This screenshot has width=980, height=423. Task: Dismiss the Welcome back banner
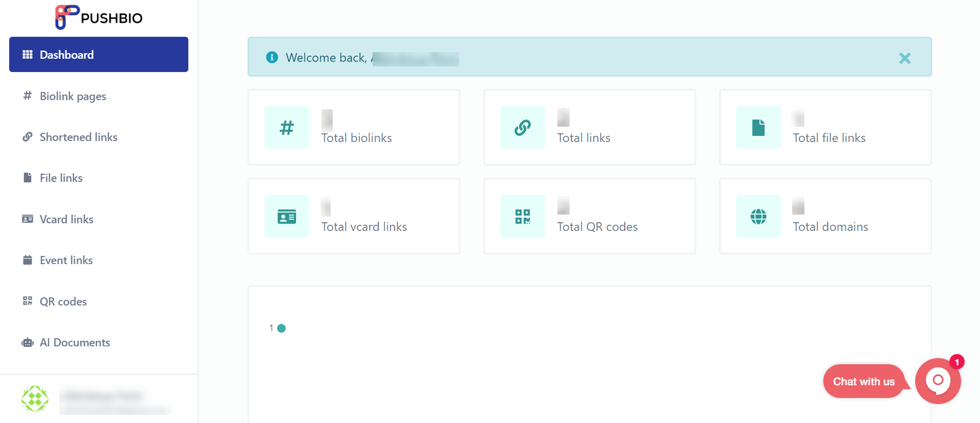tap(905, 58)
